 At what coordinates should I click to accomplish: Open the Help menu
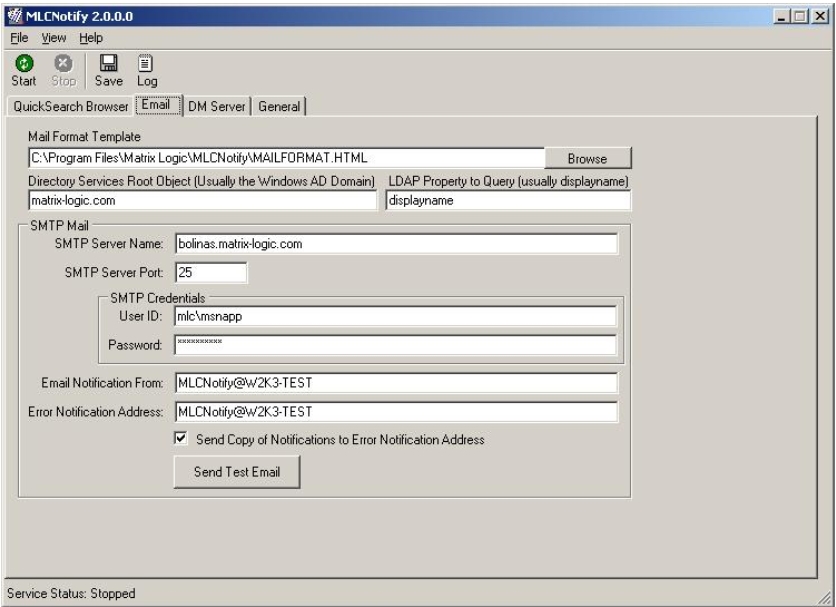[91, 38]
